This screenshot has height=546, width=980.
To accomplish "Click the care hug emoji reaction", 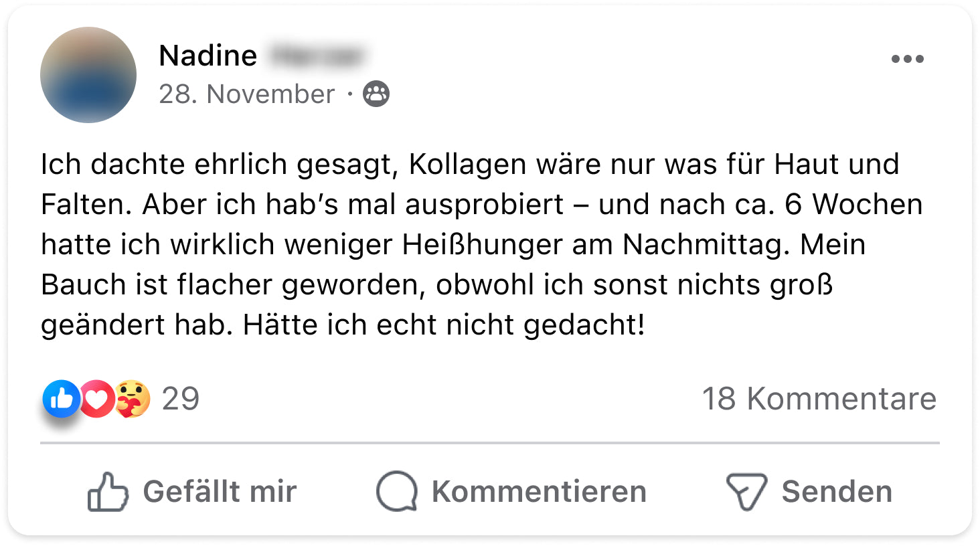I will (133, 399).
